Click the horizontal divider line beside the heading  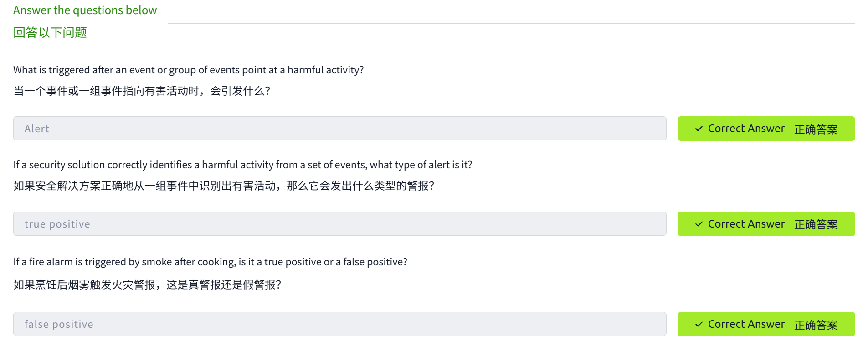pyautogui.click(x=511, y=24)
